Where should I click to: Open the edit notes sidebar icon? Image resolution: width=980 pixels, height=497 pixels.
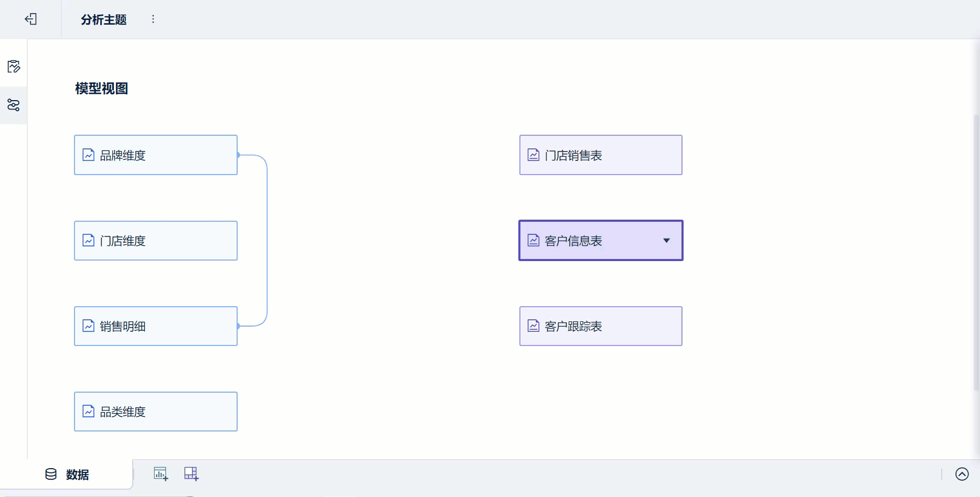(14, 67)
